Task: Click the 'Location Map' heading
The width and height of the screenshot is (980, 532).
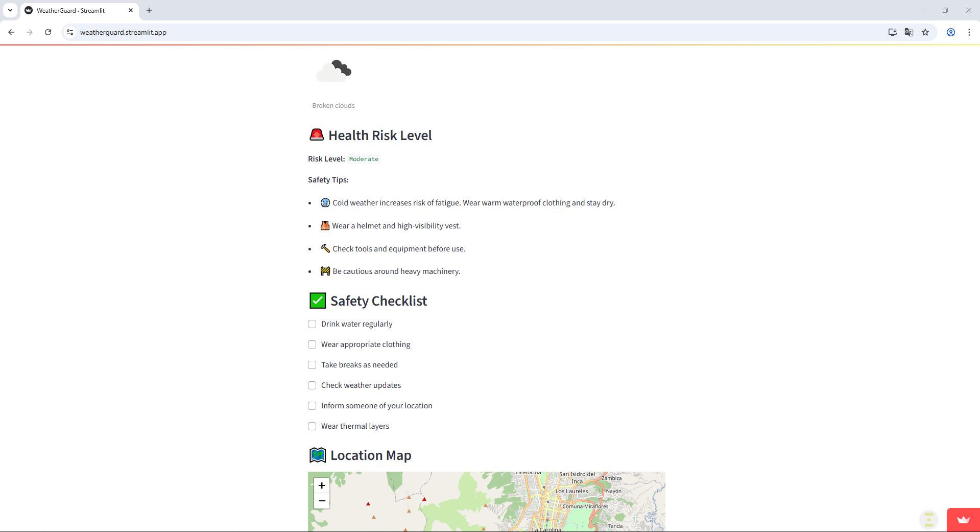Action: click(x=371, y=455)
